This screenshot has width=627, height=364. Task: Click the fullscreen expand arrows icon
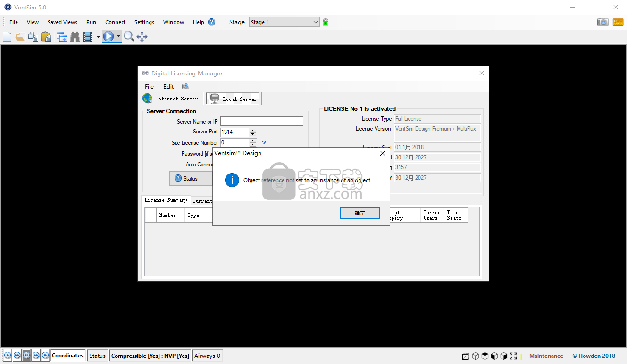(513, 356)
